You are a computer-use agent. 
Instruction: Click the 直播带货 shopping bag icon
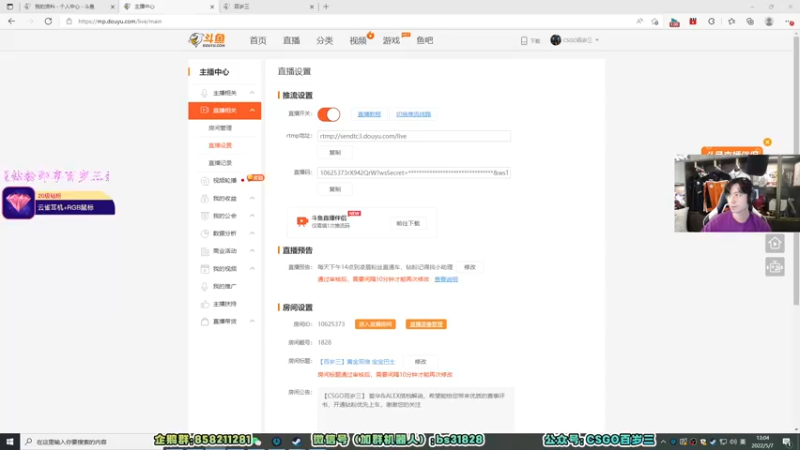[205, 321]
